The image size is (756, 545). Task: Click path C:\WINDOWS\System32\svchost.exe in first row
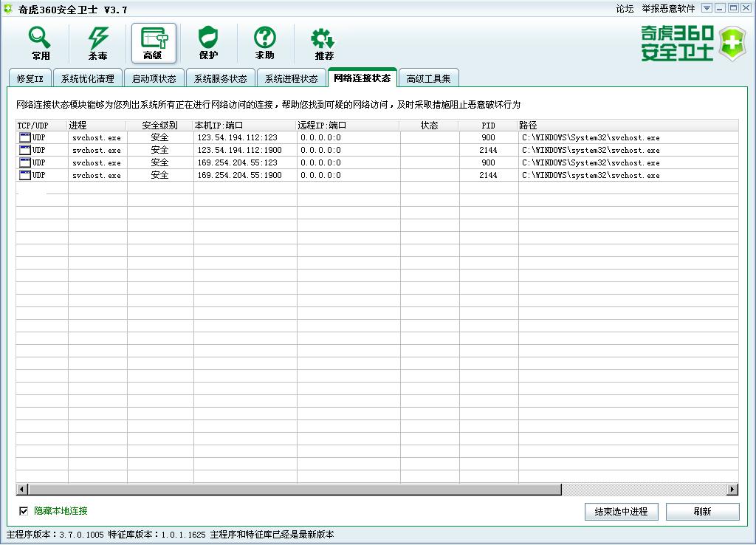(591, 137)
